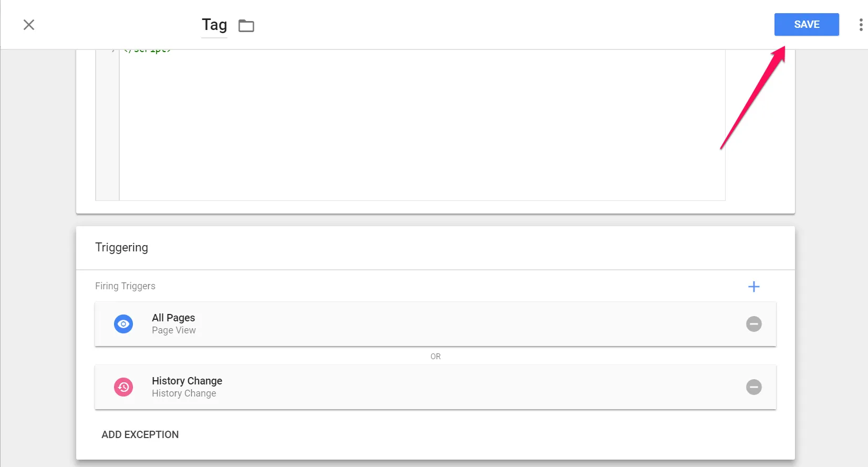Remove the All Pages trigger
Viewport: 868px width, 467px height.
(753, 324)
